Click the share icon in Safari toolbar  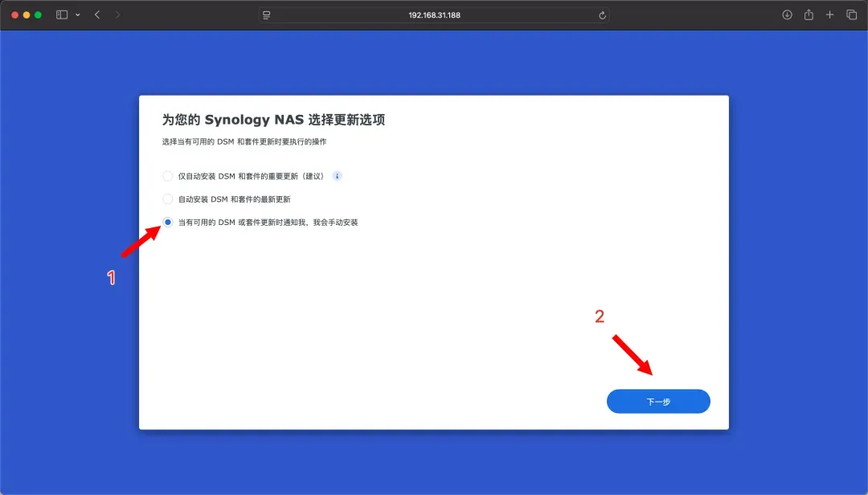pos(809,15)
